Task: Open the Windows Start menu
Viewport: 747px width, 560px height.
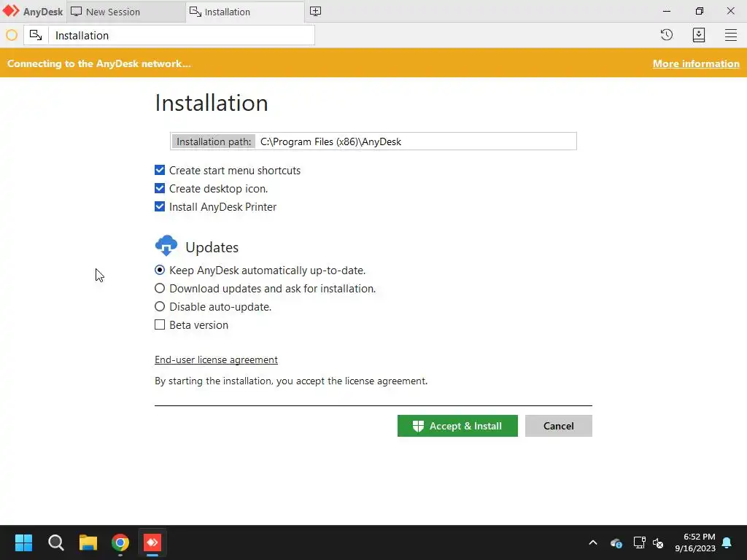Action: [23, 542]
